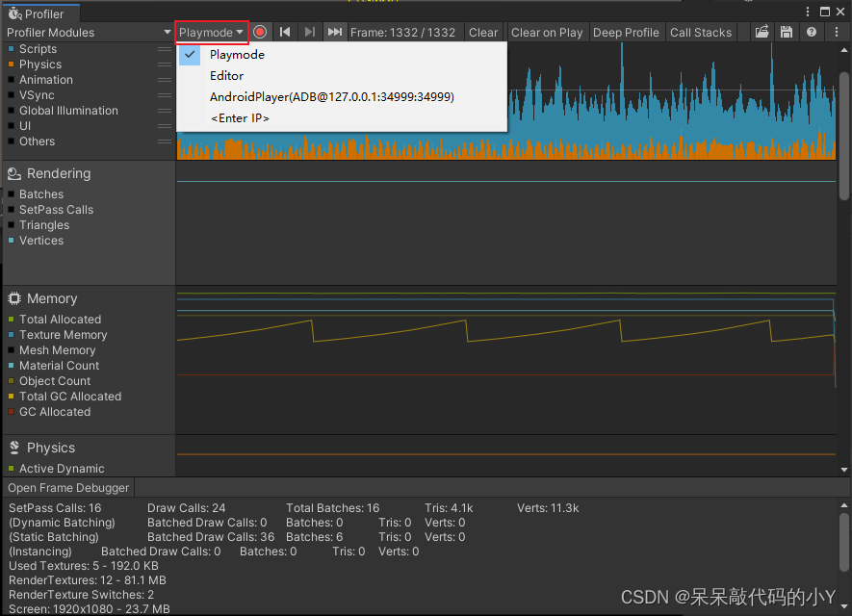Toggle Texture Memory series color box

[11, 335]
